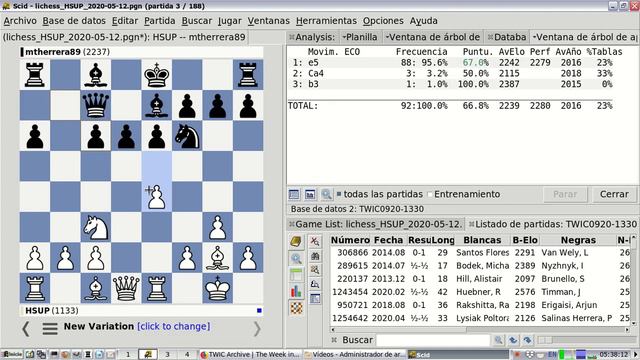Switch to the Analysis tab
The width and height of the screenshot is (640, 360).
click(x=312, y=37)
